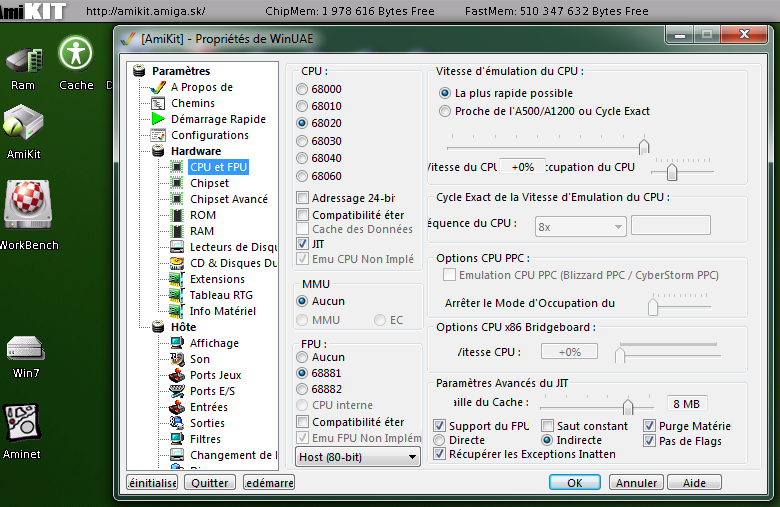Viewport: 780px width, 507px height.
Task: Open the WorkBench desktop icon
Action: tap(27, 205)
